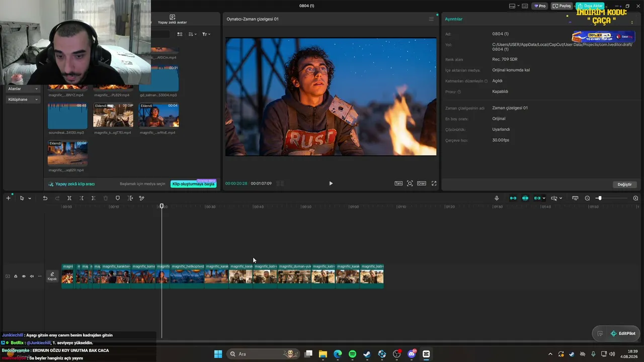Open main track more options dots
The width and height of the screenshot is (644, 362).
pyautogui.click(x=40, y=276)
